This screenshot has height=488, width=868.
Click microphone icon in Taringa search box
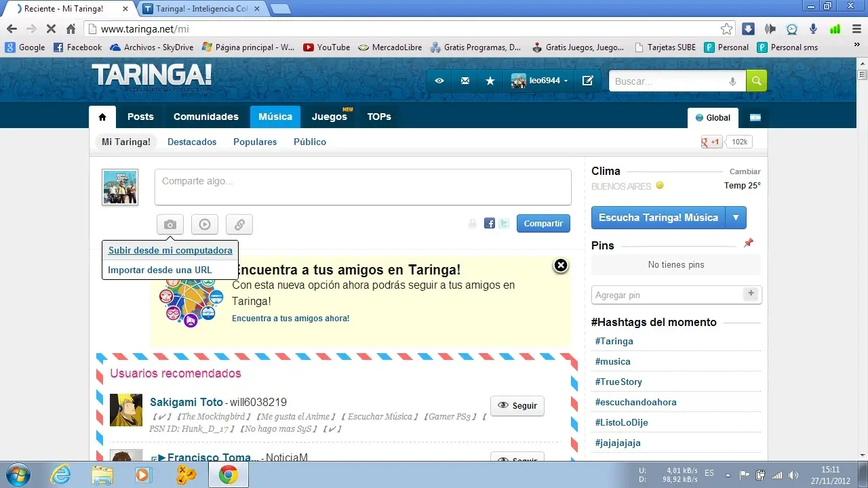point(732,81)
